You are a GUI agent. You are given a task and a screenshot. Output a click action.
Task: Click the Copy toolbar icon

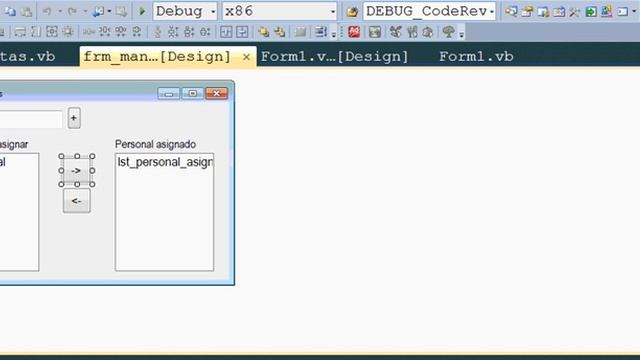point(10,11)
